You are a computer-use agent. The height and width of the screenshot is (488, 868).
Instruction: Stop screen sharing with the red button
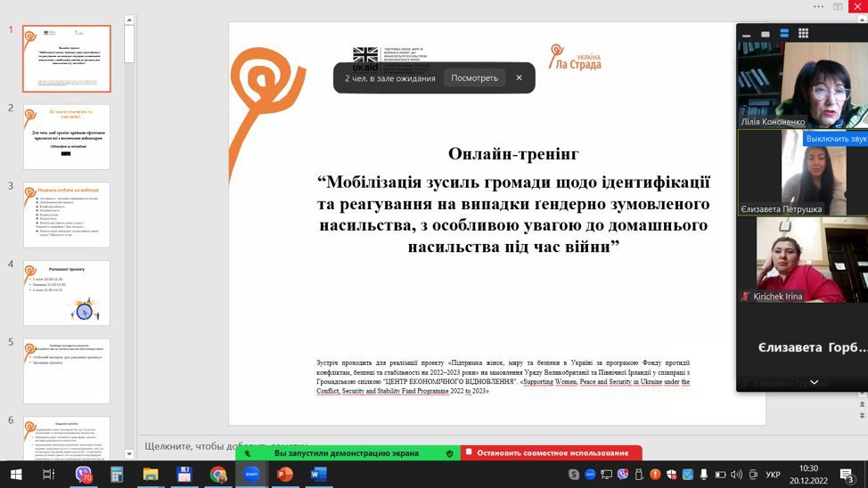pyautogui.click(x=553, y=453)
